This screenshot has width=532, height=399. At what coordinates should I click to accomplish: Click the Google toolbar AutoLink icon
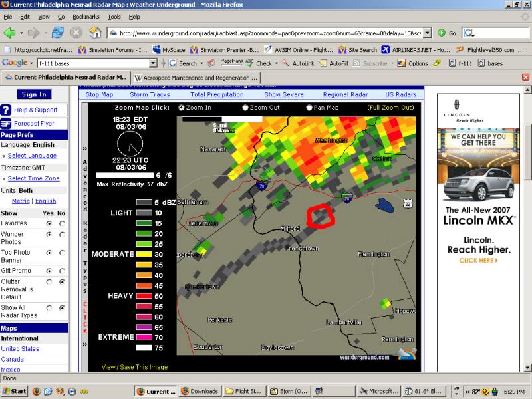[287, 63]
